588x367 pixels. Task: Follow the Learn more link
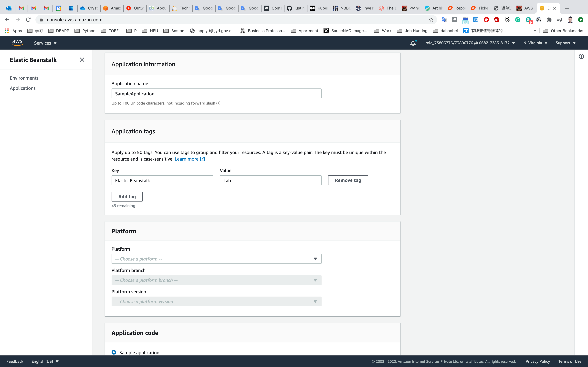187,159
